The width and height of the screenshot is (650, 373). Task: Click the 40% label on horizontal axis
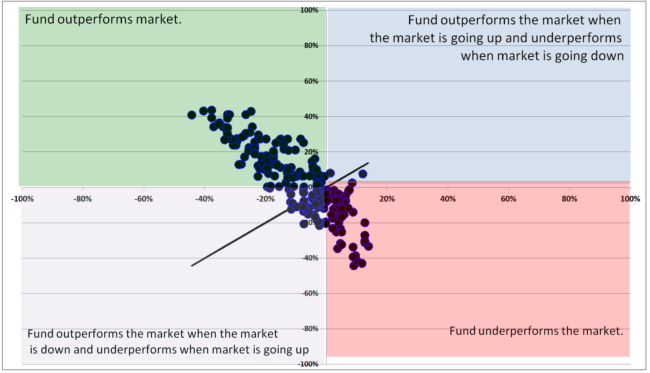coord(448,199)
